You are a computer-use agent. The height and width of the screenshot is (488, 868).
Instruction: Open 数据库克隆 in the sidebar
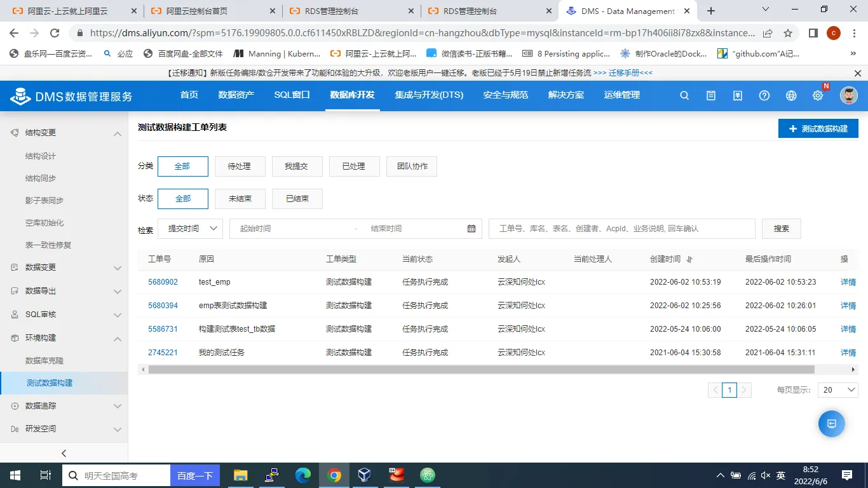coord(44,361)
